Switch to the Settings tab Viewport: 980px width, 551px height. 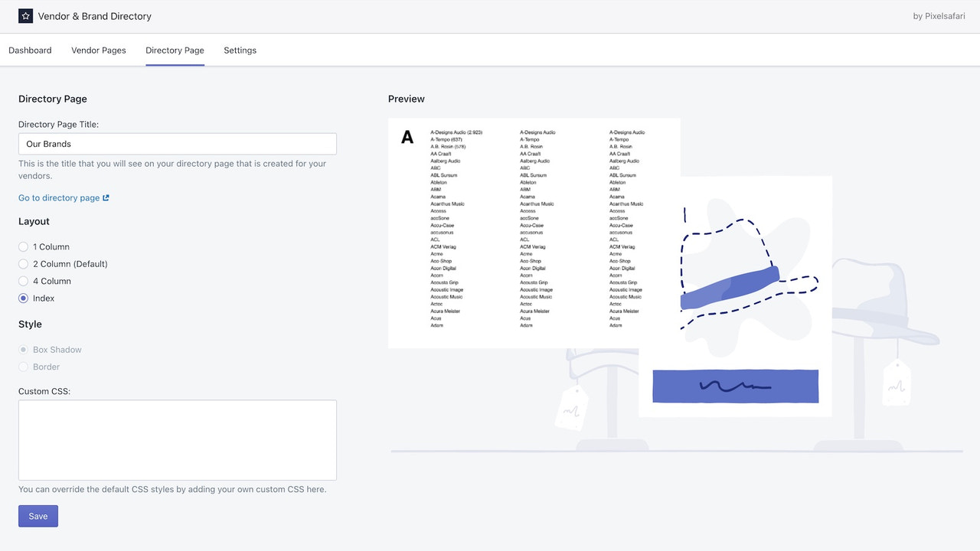click(x=240, y=50)
